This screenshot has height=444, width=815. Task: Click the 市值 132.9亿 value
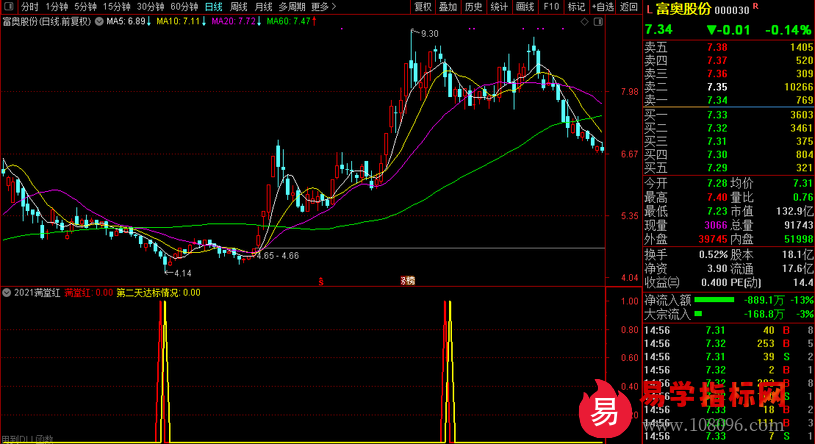point(794,211)
